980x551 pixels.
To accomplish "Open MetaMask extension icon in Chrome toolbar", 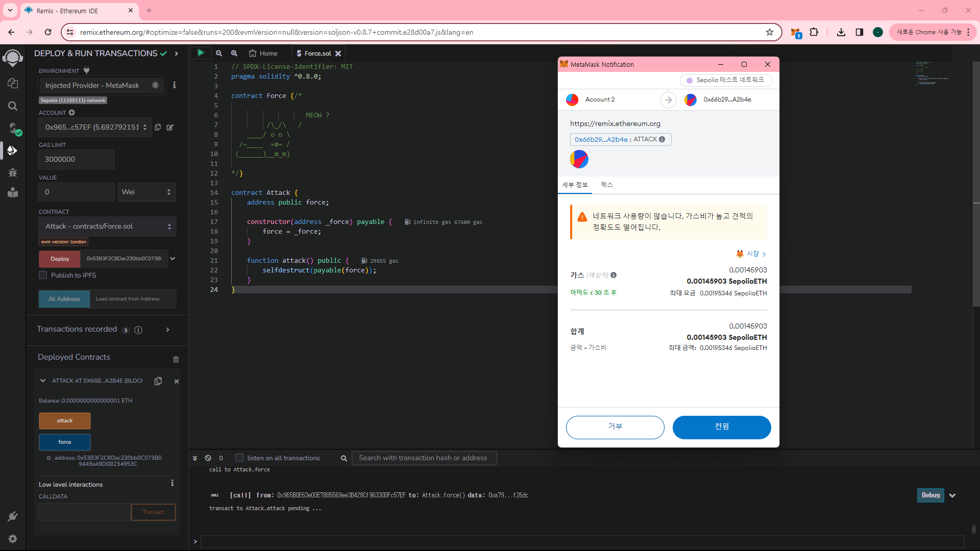I will [x=796, y=32].
